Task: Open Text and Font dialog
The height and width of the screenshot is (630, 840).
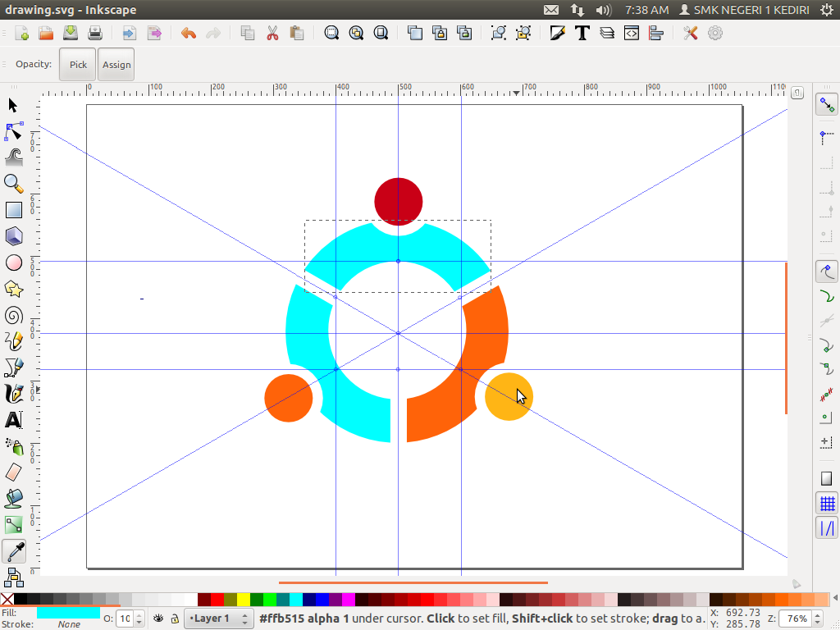Action: coord(582,33)
